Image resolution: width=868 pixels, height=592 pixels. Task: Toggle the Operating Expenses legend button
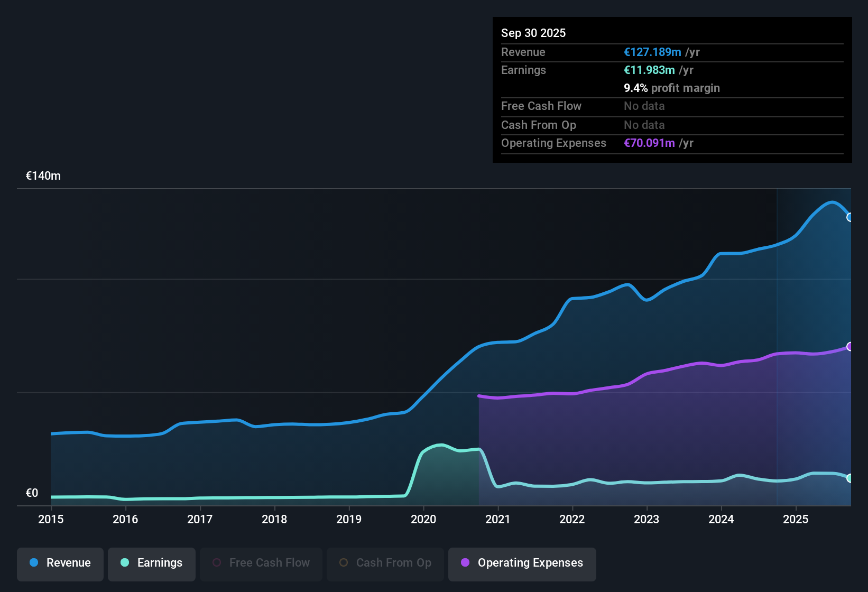click(522, 563)
